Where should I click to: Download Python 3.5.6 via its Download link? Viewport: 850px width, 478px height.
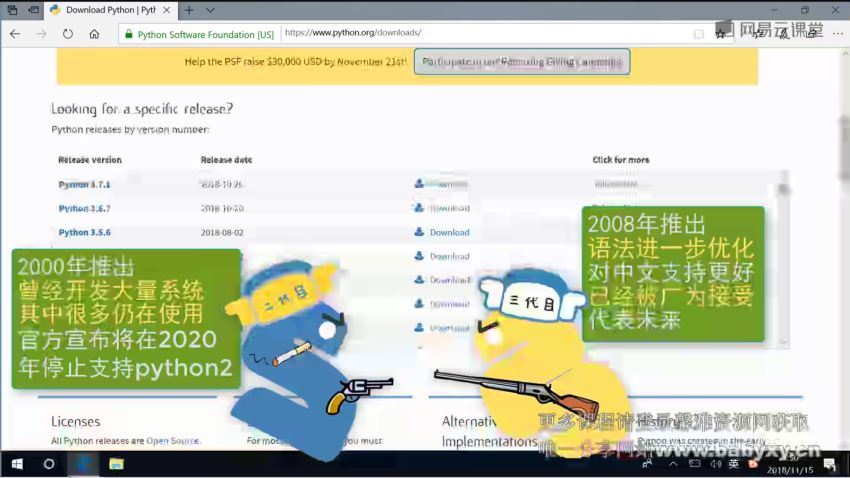click(449, 232)
